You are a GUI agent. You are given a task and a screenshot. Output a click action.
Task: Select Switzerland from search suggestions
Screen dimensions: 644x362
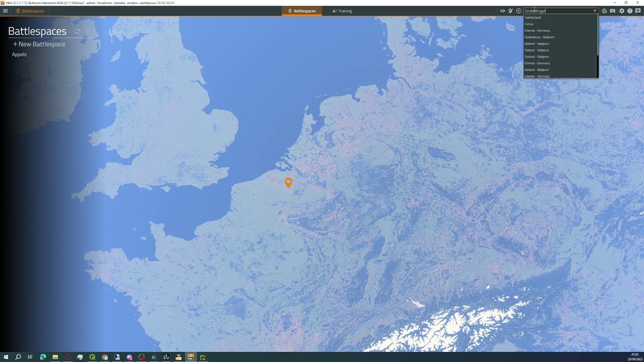[560, 18]
